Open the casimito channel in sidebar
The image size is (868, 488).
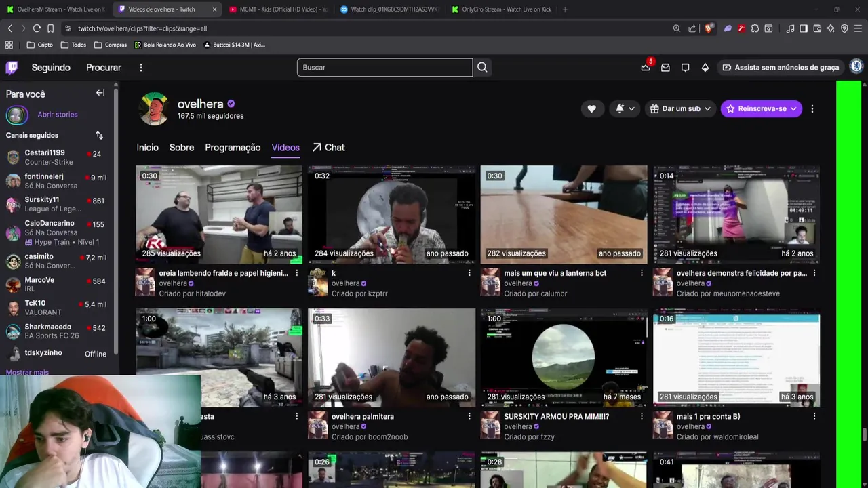58,261
